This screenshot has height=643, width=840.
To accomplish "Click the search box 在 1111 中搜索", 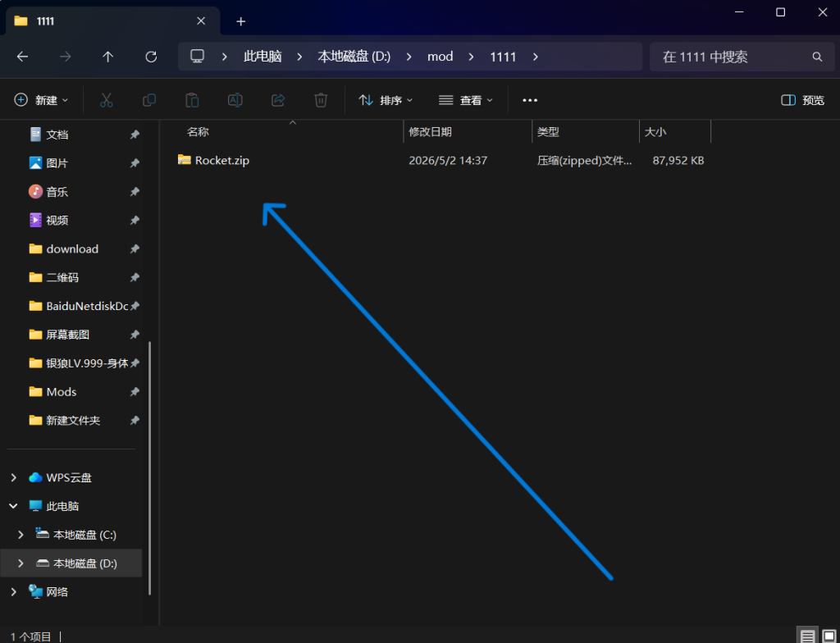I will tap(742, 57).
